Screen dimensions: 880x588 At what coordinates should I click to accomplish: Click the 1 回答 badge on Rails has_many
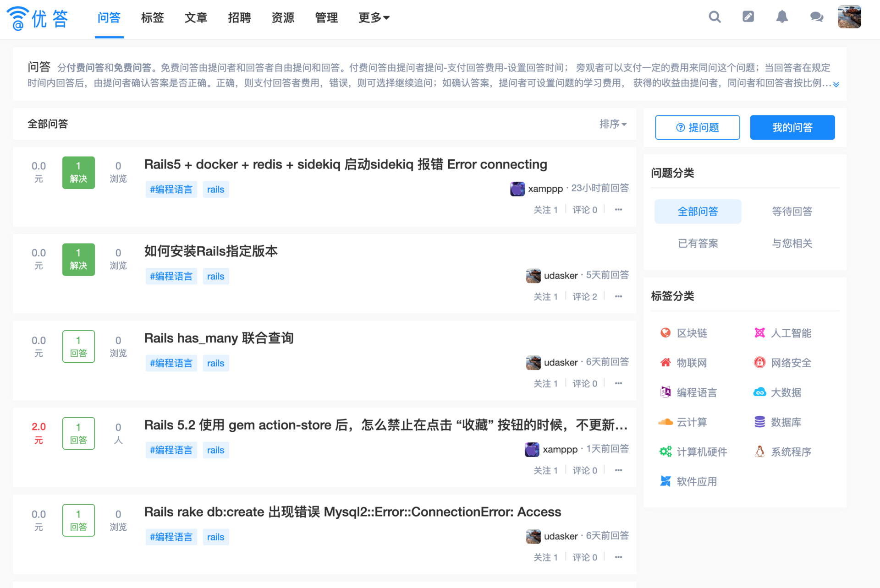click(79, 347)
